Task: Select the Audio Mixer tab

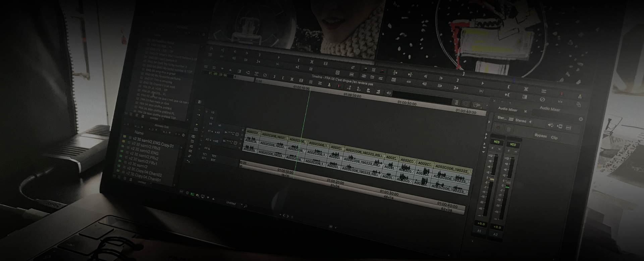Action: click(x=507, y=110)
